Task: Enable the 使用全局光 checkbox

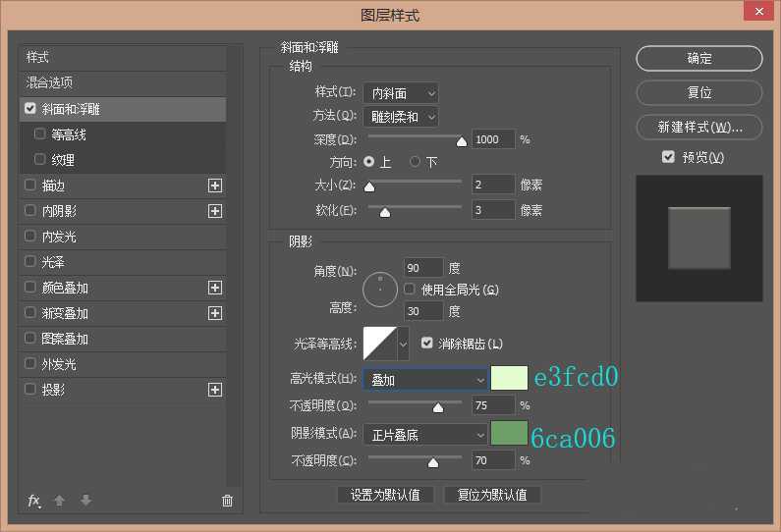Action: tap(410, 290)
